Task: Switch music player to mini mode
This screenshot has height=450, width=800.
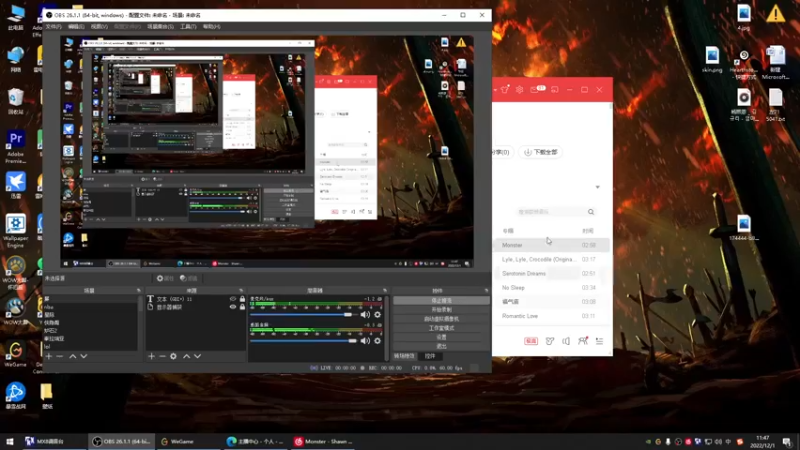Action: pyautogui.click(x=555, y=90)
